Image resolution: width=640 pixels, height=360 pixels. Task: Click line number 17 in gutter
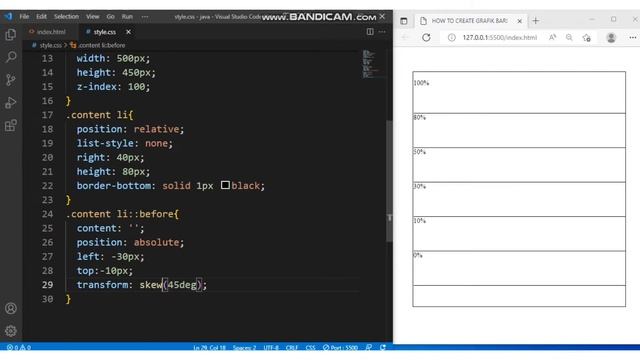coord(47,115)
